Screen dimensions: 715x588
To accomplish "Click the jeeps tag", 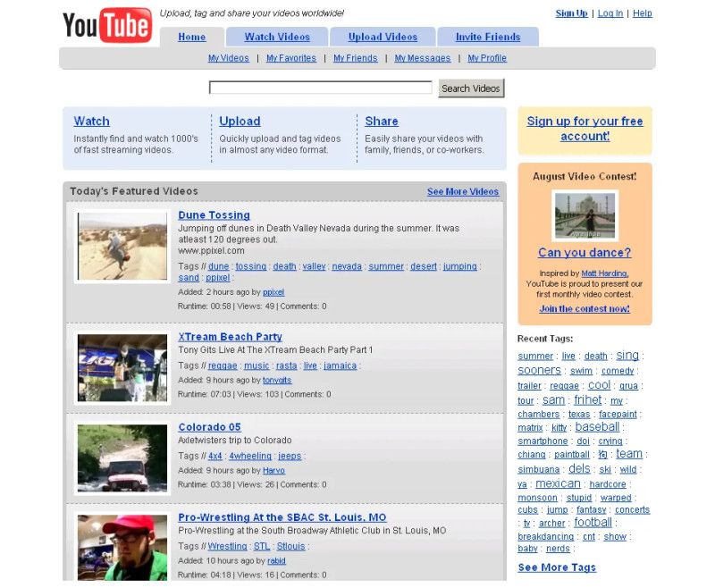I will coord(290,456).
